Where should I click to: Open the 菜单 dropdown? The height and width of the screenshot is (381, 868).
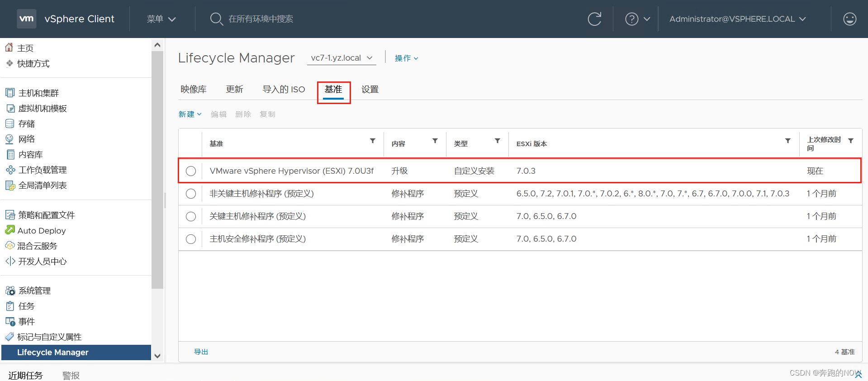click(x=161, y=19)
